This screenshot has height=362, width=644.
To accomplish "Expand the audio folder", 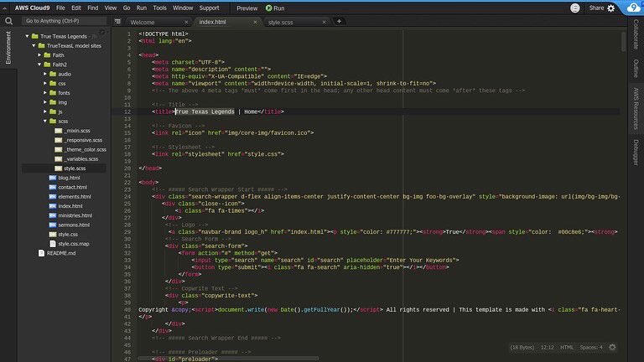I will 45,74.
